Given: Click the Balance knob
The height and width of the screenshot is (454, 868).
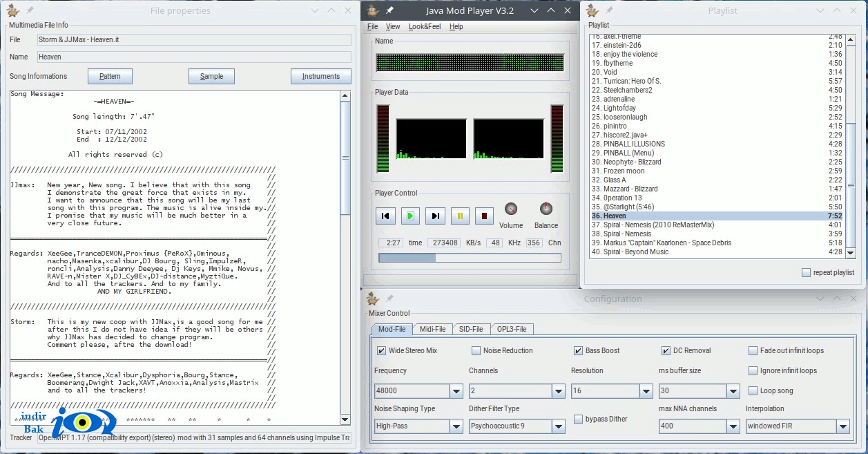Looking at the screenshot, I should click(x=546, y=209).
